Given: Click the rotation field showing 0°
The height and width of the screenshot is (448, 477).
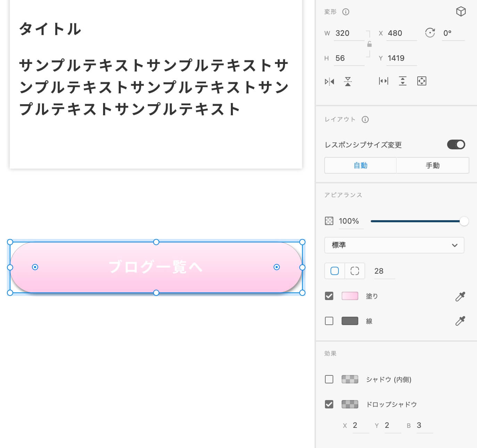Looking at the screenshot, I should click(453, 33).
